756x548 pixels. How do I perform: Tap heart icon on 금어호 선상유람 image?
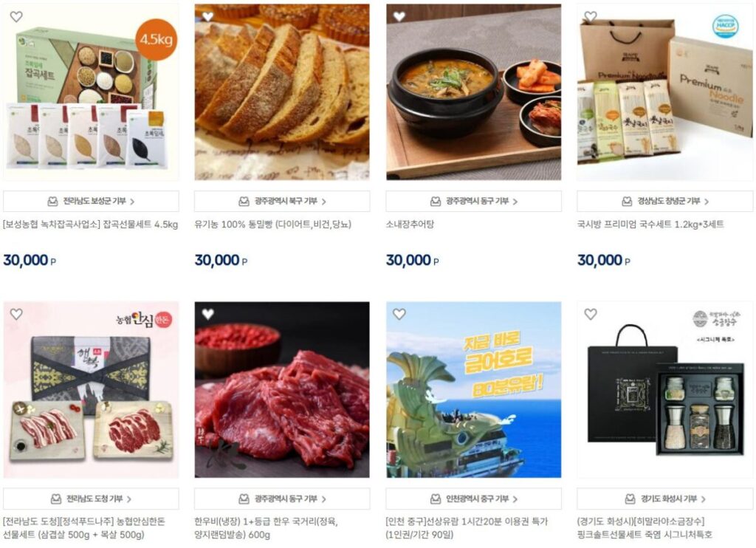coord(399,315)
